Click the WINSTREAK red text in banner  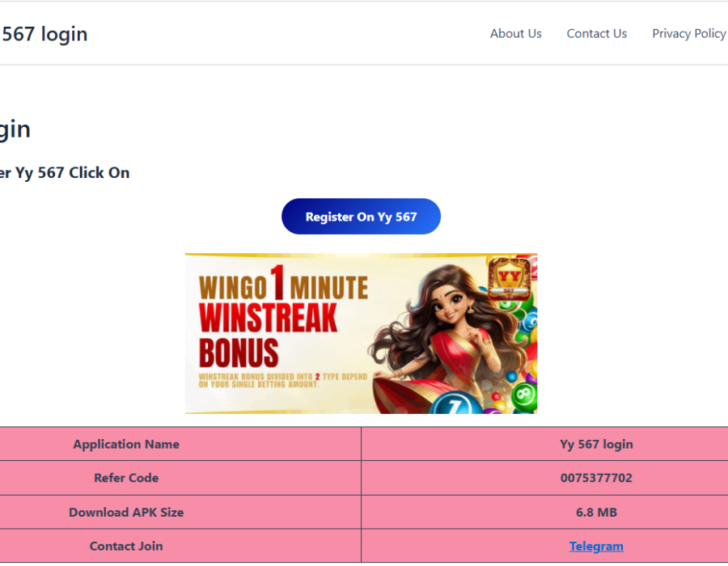[x=268, y=318]
